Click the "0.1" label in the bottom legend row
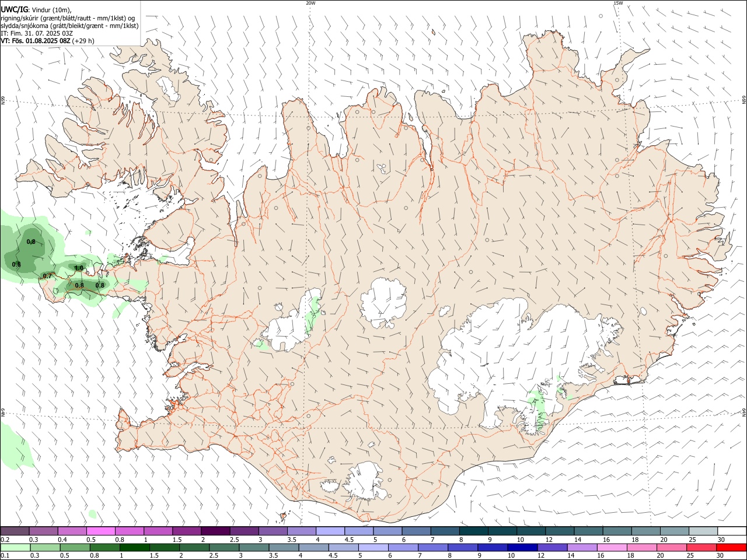 click(x=5, y=555)
